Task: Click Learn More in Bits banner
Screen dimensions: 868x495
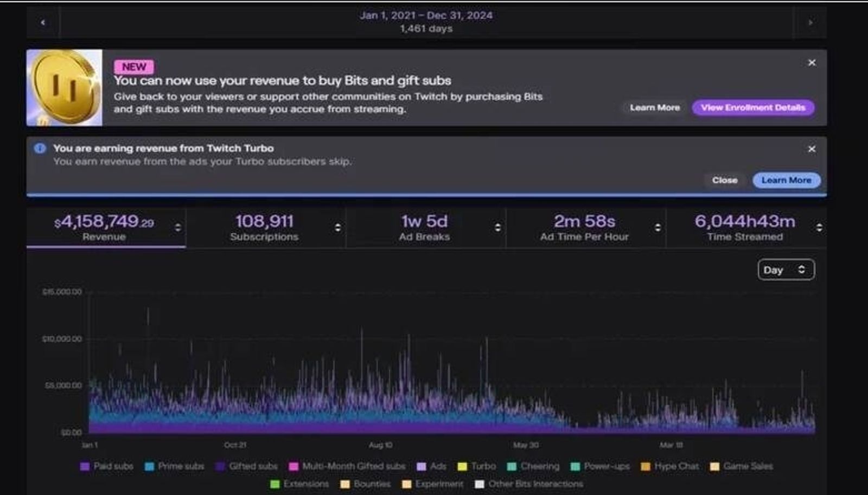Action: pos(654,107)
